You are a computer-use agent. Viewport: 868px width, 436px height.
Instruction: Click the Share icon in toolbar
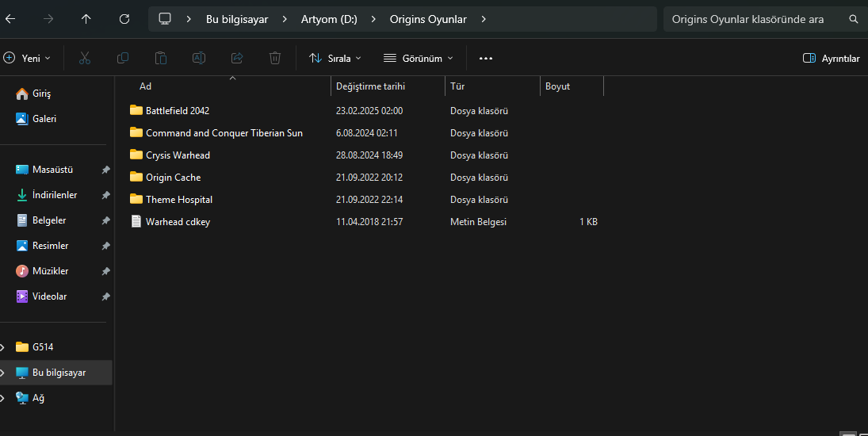point(237,58)
